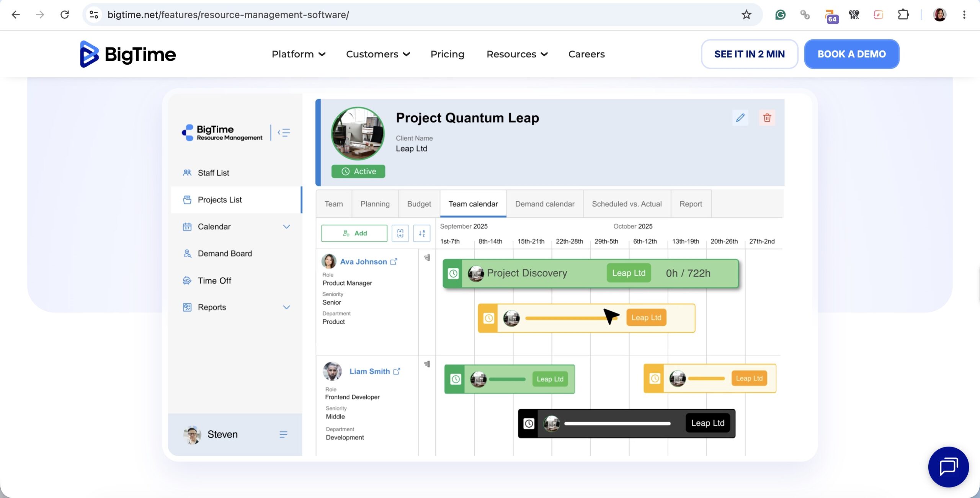Click the Projects List icon
Screen dimensions: 980x498
[x=187, y=200]
